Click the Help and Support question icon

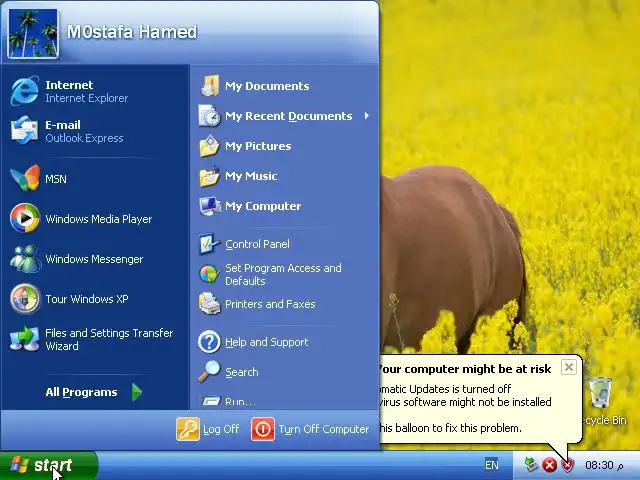pos(209,342)
